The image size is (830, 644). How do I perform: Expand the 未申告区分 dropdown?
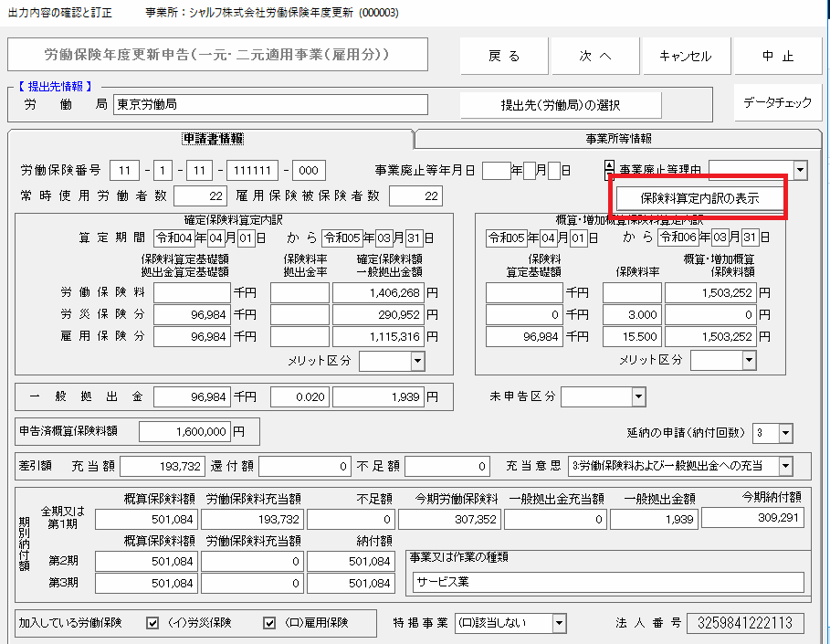click(x=637, y=397)
